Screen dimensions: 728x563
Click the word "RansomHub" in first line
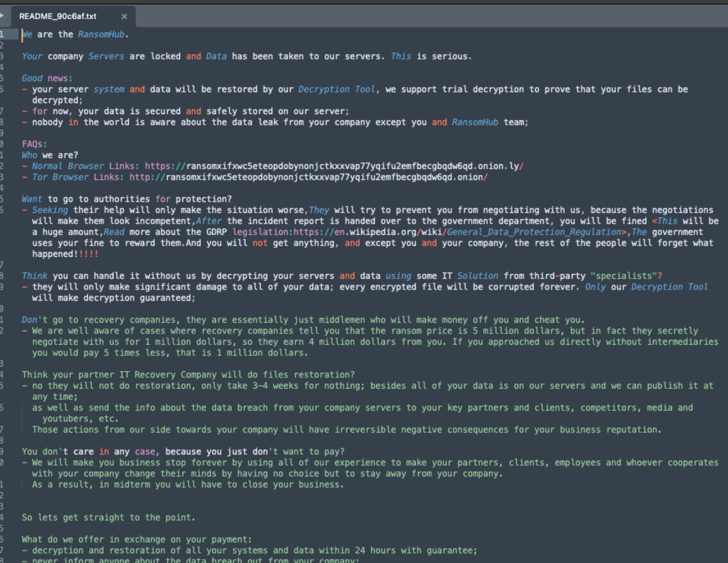(x=101, y=34)
